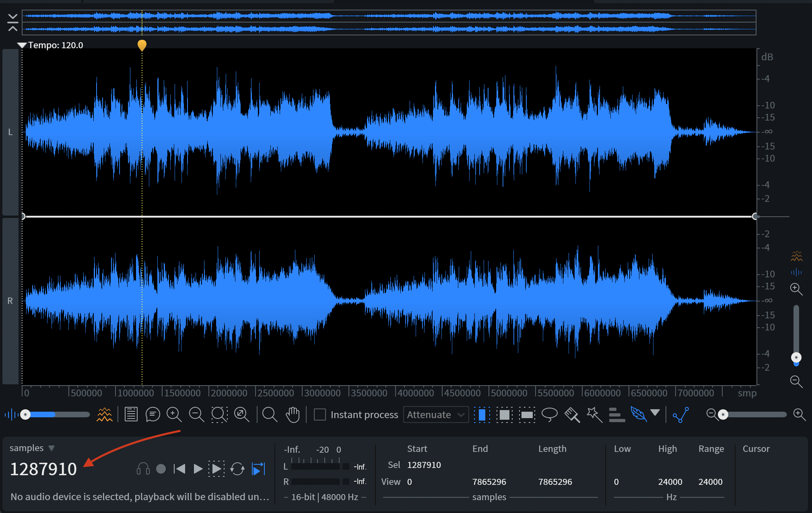
Task: Rewind to the start
Action: tap(179, 469)
